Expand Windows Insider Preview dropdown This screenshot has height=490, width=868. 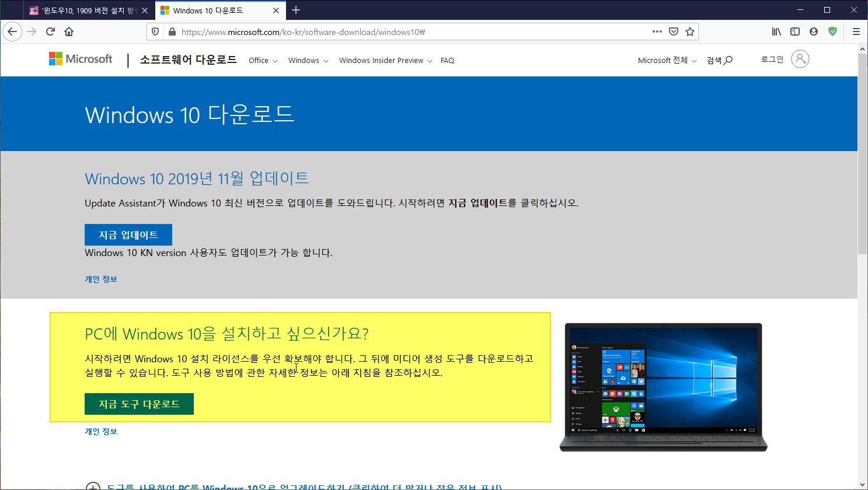coord(385,61)
